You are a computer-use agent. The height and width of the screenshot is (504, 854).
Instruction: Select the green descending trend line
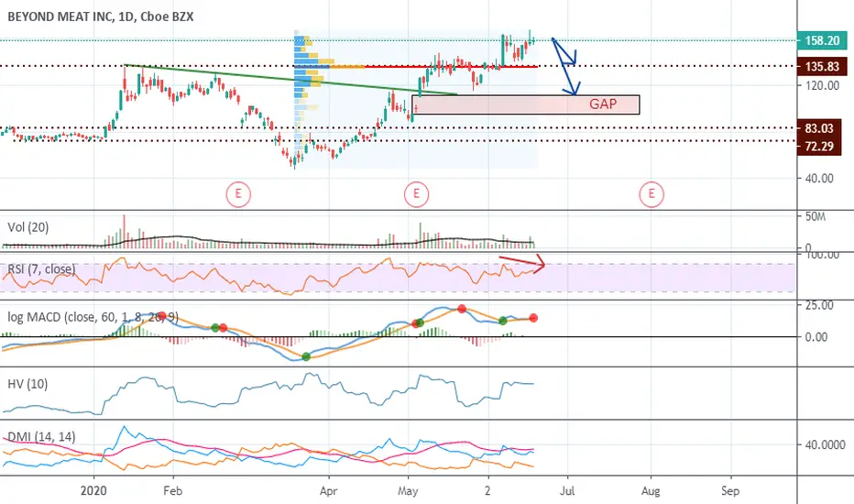290,80
